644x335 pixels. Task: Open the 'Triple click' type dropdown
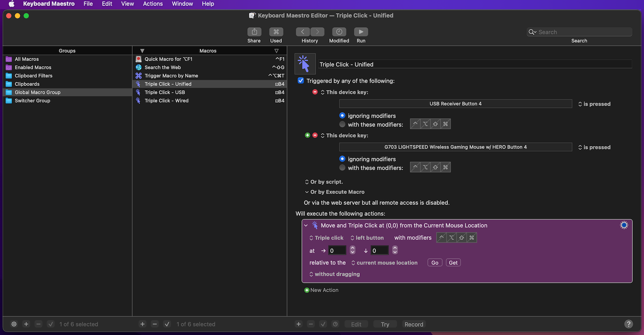click(x=326, y=238)
